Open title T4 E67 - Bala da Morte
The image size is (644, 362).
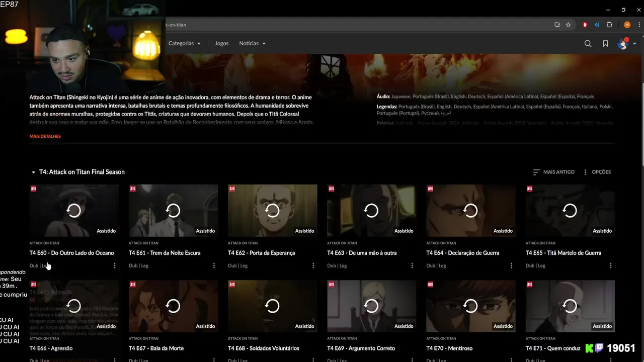click(156, 348)
